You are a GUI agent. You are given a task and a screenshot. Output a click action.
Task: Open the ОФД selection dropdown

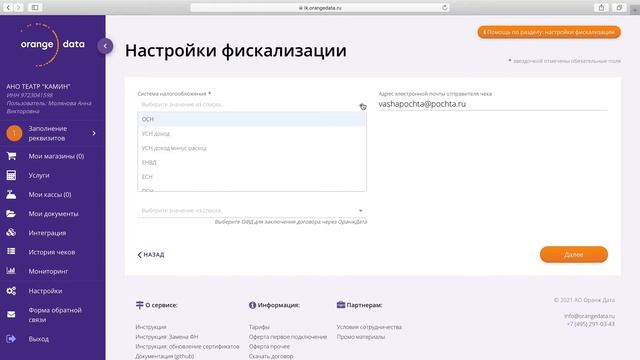252,211
